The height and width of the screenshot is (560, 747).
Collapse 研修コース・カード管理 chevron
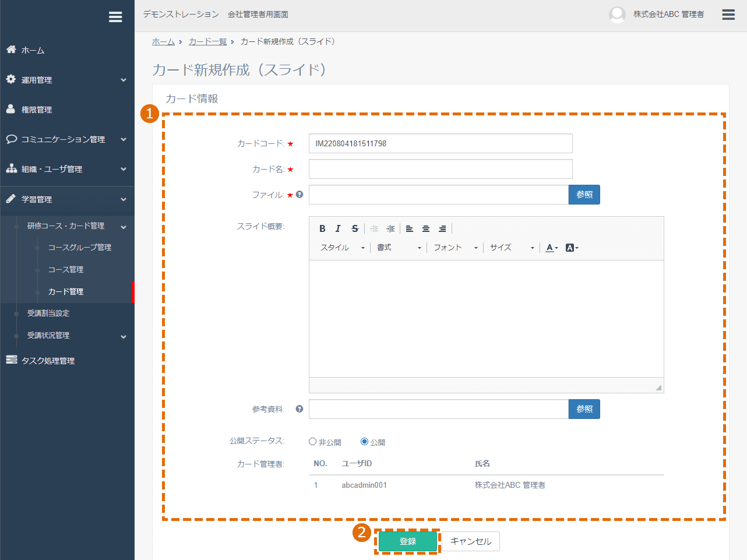[124, 227]
